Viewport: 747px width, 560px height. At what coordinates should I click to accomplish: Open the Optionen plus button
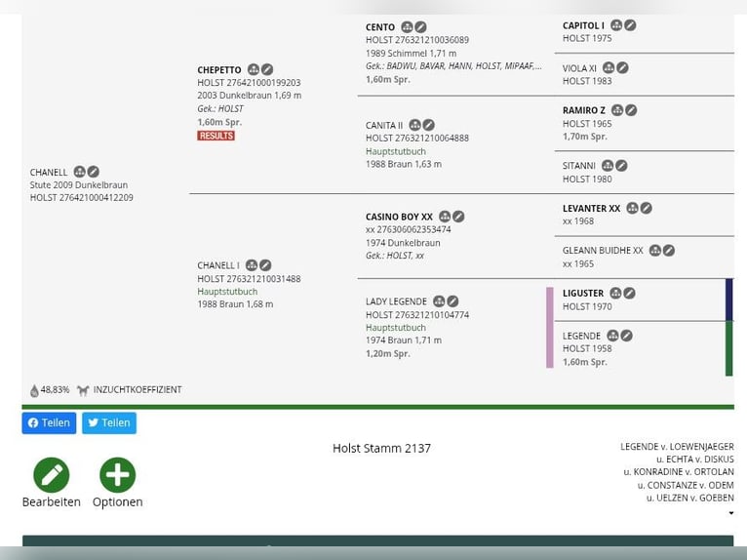pos(118,475)
